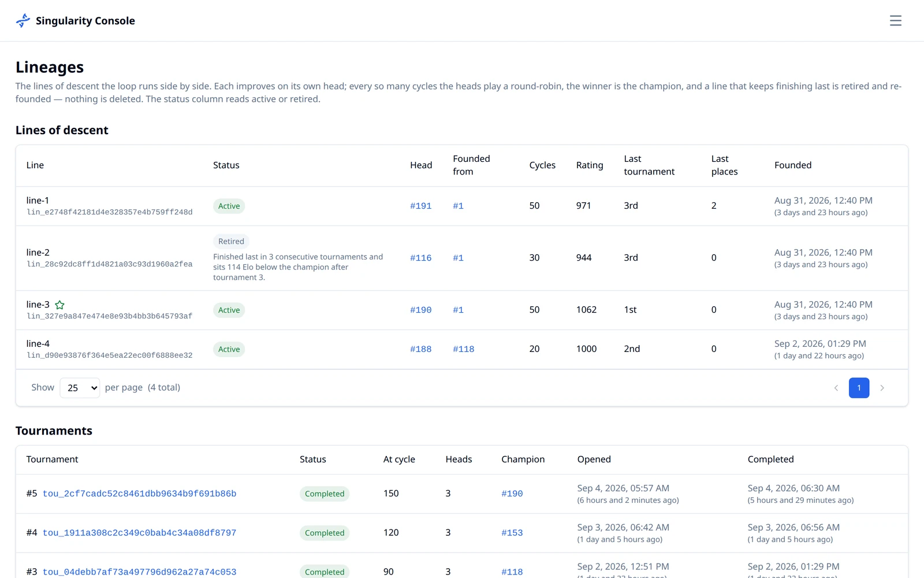
Task: Open founded-from #1 link in line-2 row
Action: 458,258
